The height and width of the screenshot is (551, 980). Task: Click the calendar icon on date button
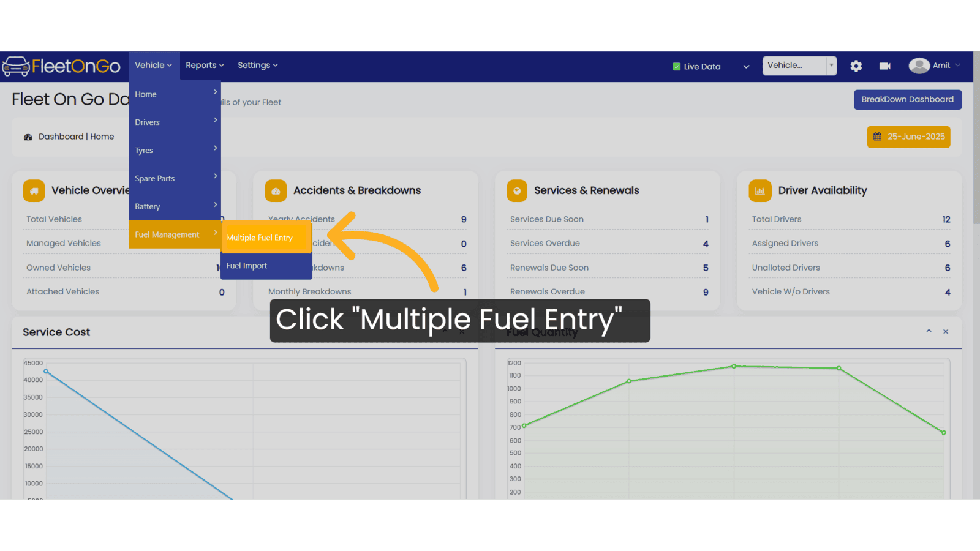pos(877,137)
